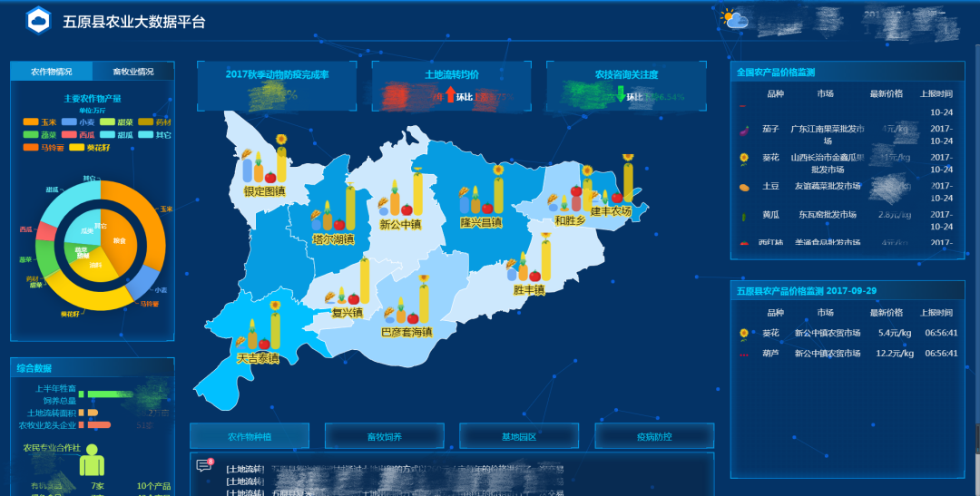Screen dimensions: 980x496
Task: Click the 2017秋季动物防疫完成率 card title
Action: point(277,74)
